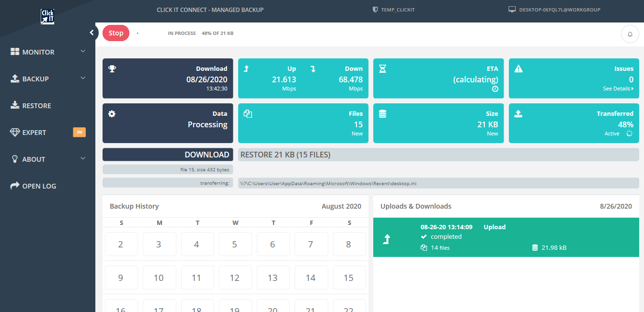Click the gear icon on Data Processing card
This screenshot has height=312, width=644.
[x=112, y=114]
